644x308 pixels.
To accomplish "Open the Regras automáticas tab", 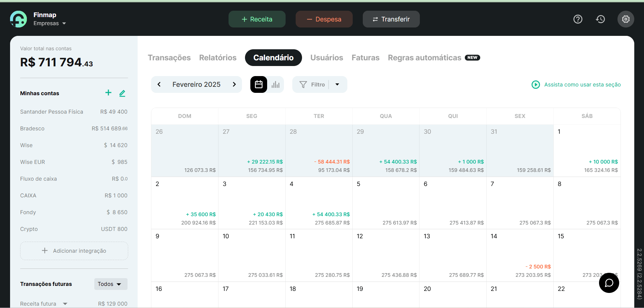I will point(424,58).
